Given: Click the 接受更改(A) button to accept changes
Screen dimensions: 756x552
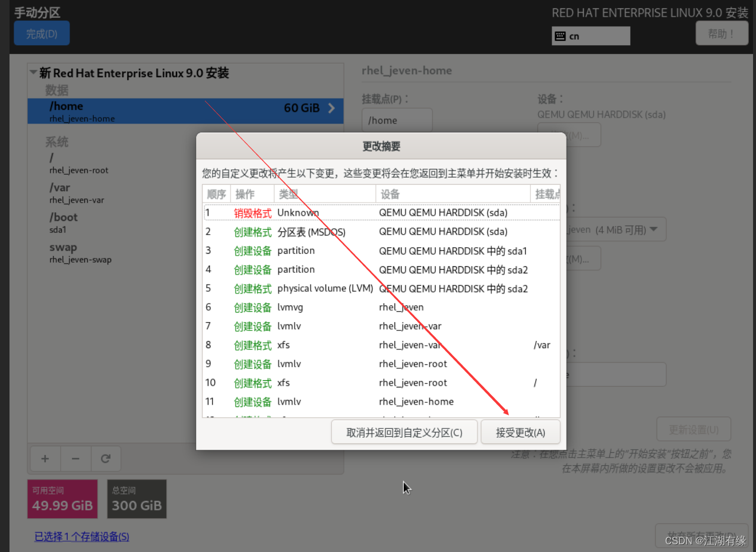Looking at the screenshot, I should pos(520,432).
